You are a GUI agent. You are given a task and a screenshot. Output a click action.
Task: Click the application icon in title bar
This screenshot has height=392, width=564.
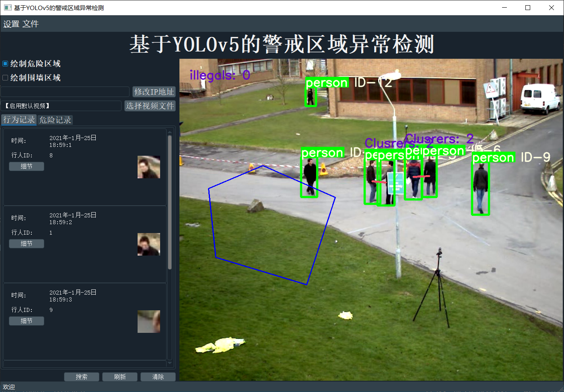pos(8,8)
